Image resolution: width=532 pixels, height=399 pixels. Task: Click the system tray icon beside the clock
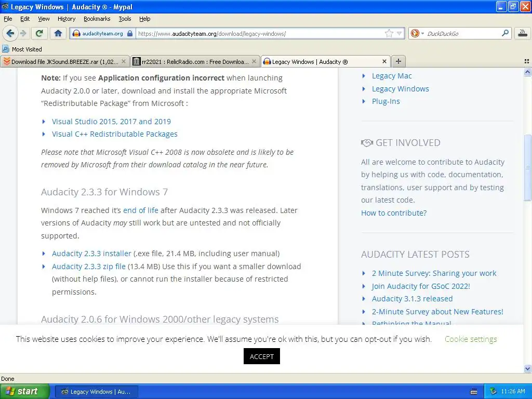(x=493, y=392)
